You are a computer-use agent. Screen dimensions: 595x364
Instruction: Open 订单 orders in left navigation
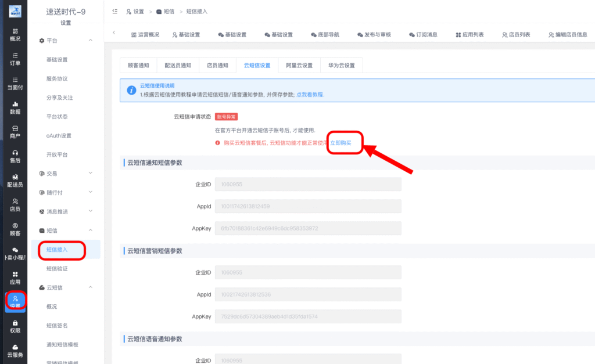15,59
